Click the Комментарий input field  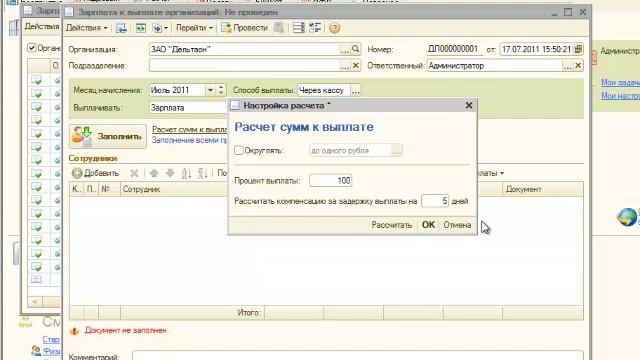[x=358, y=356]
